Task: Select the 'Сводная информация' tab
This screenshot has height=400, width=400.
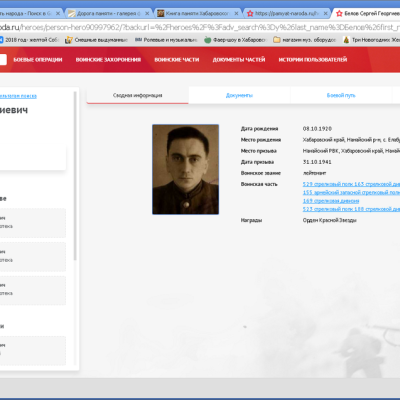Action: point(138,95)
